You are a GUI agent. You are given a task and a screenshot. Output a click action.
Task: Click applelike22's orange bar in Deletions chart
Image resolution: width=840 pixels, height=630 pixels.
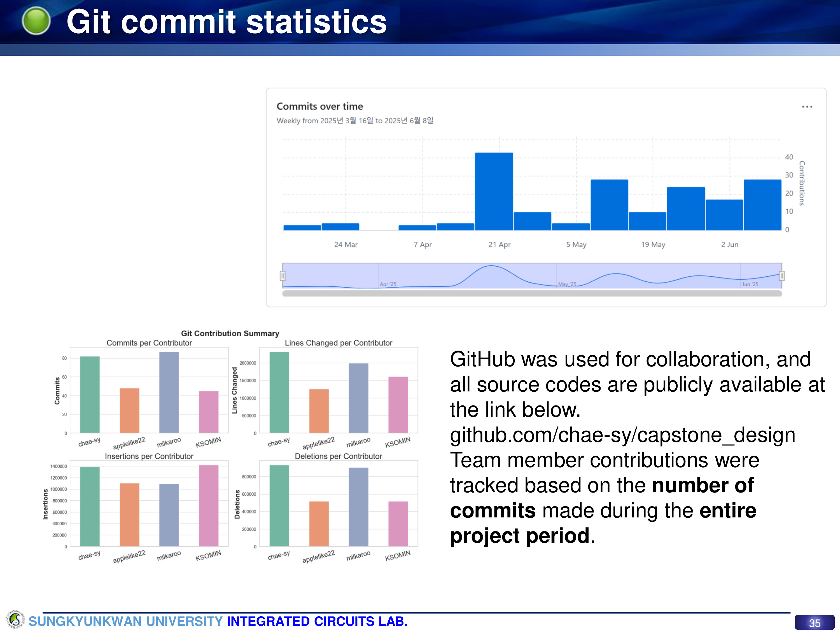pyautogui.click(x=319, y=524)
